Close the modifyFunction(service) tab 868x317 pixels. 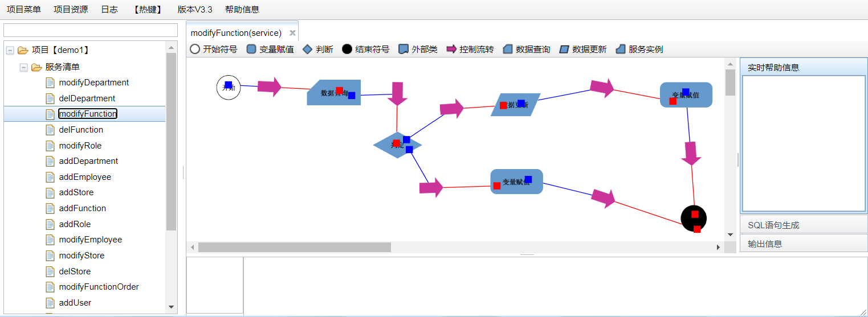[292, 32]
